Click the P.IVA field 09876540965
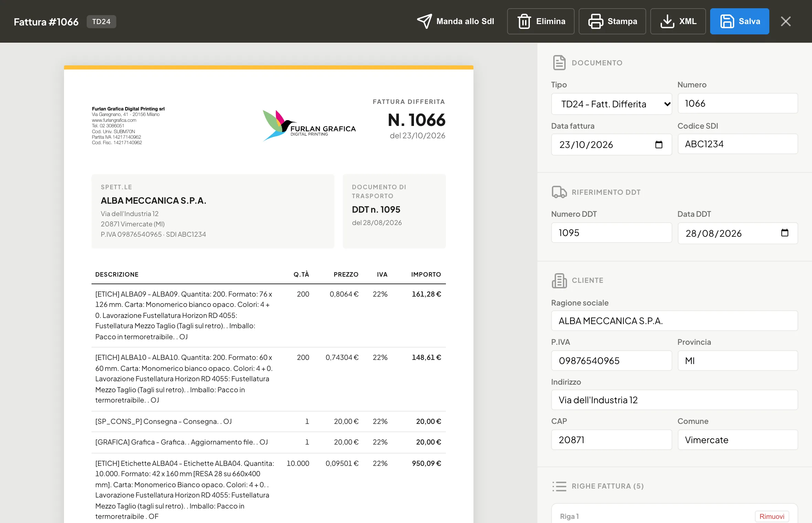 coord(611,361)
